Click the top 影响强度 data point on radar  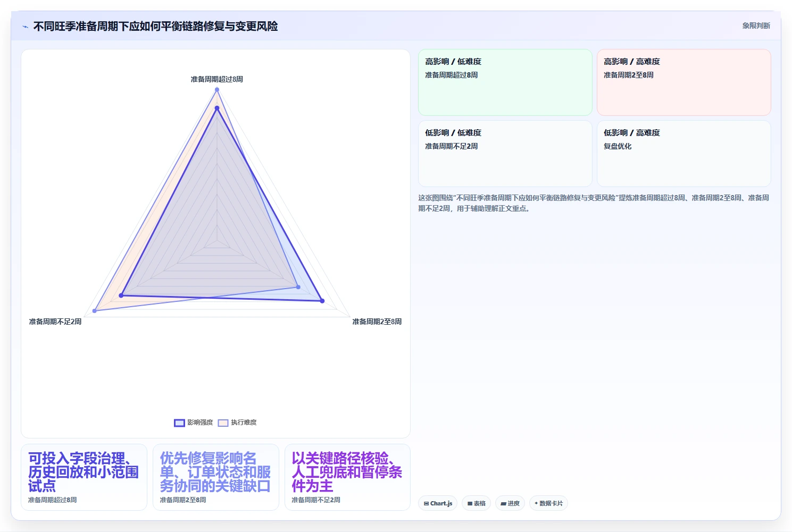pyautogui.click(x=217, y=108)
